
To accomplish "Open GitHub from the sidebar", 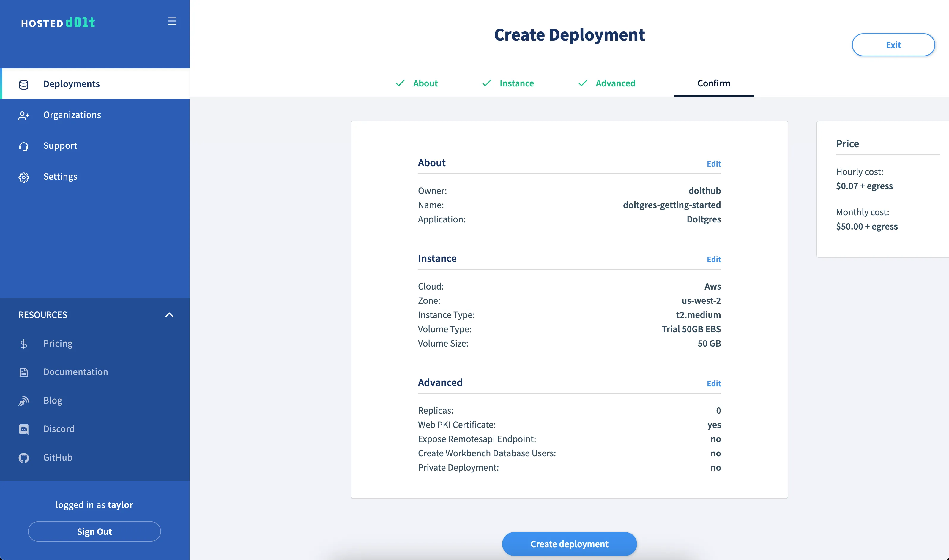I will pos(57,457).
